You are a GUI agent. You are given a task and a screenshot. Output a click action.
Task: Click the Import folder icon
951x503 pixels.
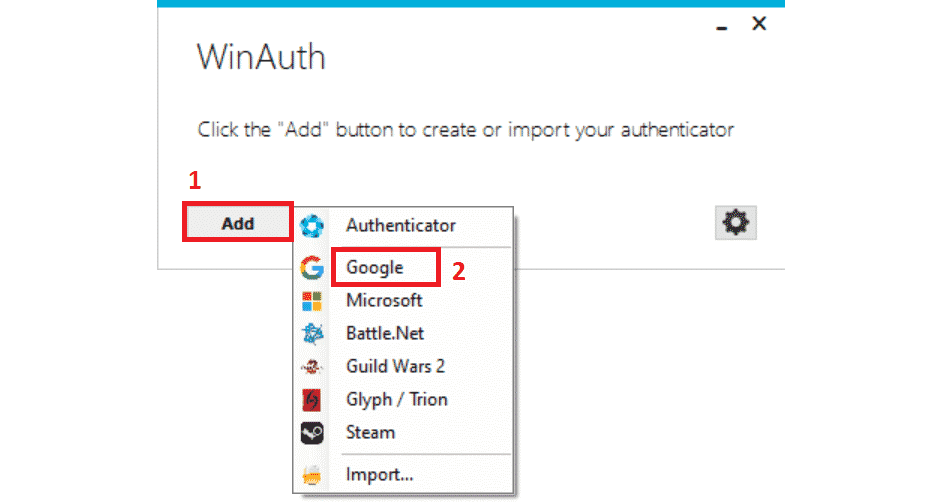point(312,474)
